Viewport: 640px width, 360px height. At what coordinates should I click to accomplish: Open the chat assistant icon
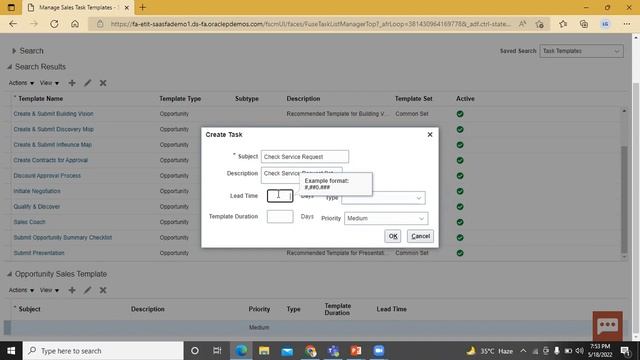[x=608, y=326]
